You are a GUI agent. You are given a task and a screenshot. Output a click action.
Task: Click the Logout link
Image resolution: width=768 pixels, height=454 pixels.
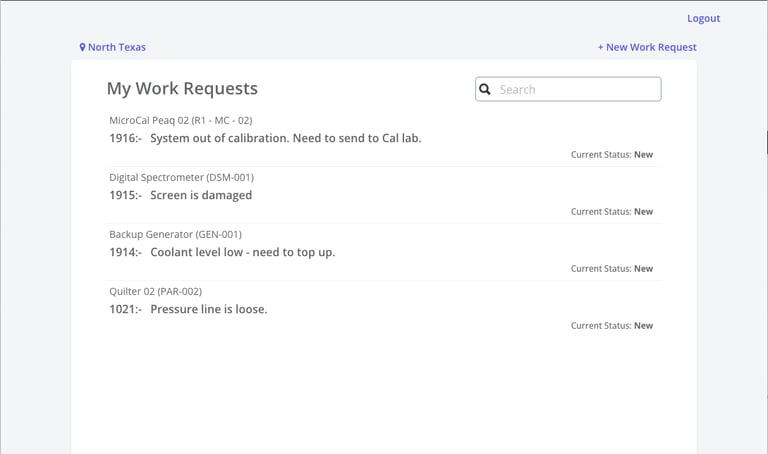pyautogui.click(x=703, y=19)
